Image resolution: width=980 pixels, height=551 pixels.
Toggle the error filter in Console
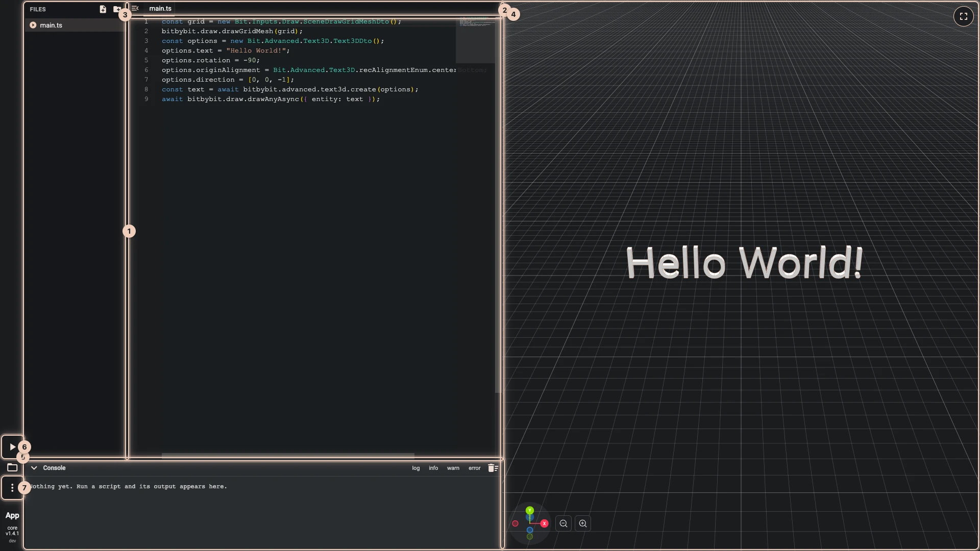click(x=475, y=468)
